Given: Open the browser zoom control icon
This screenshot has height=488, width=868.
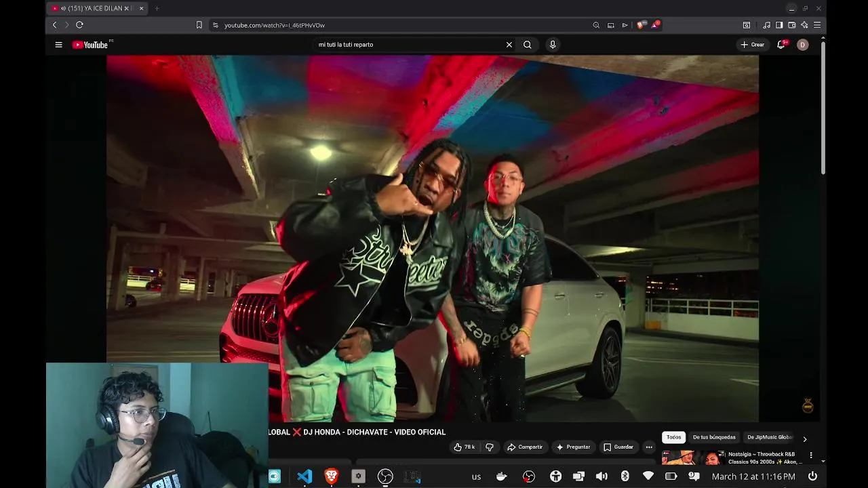Looking at the screenshot, I should [x=596, y=25].
